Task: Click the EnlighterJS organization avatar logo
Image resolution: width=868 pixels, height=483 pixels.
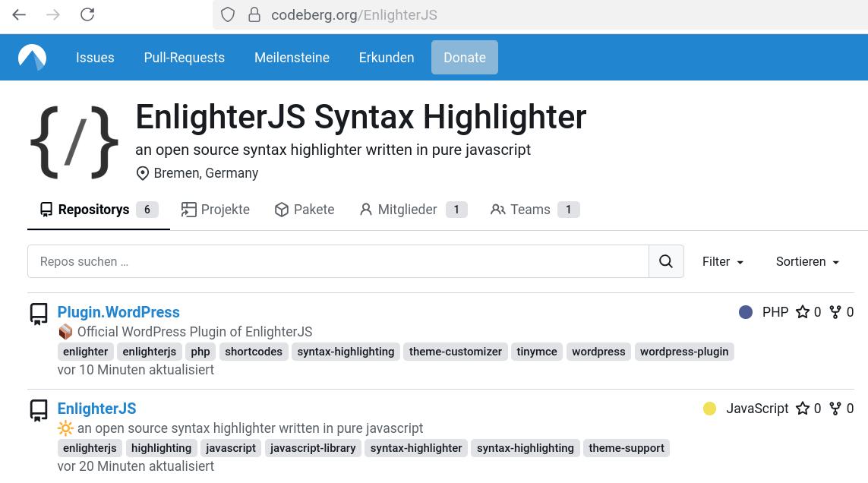Action: (x=74, y=142)
